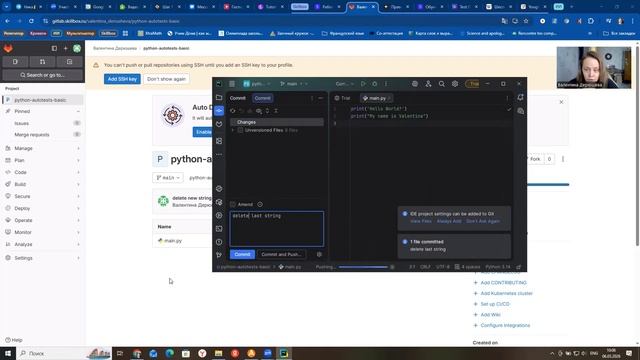This screenshot has width=640, height=360.
Task: Click the Pushing progress bar in status bar
Action: tap(363, 267)
